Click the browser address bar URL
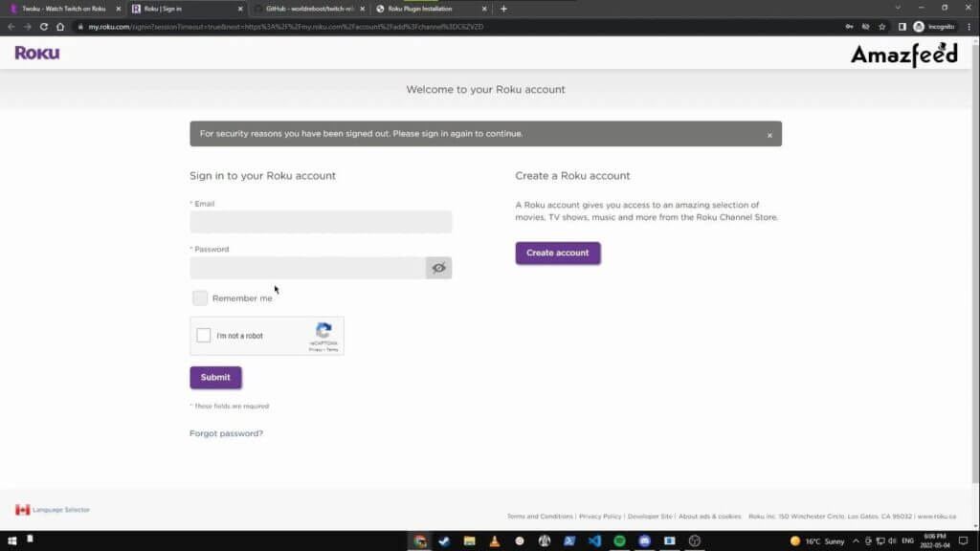The height and width of the screenshot is (551, 980). click(285, 27)
